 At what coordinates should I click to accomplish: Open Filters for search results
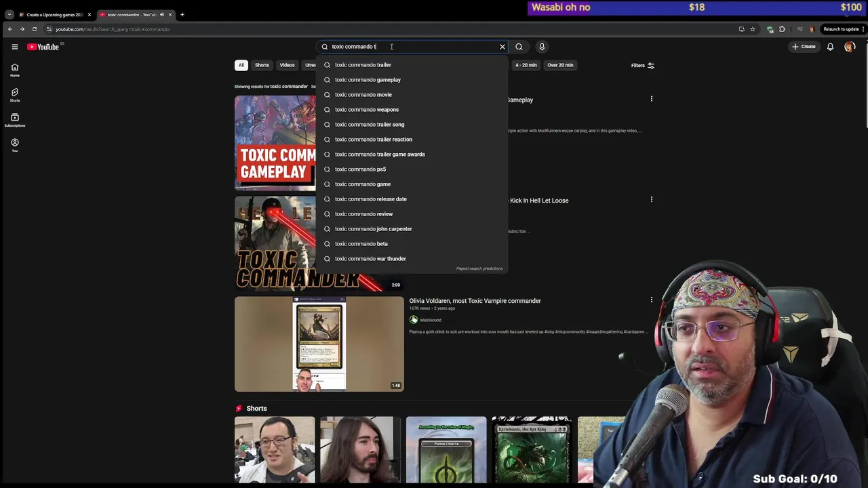click(x=642, y=66)
